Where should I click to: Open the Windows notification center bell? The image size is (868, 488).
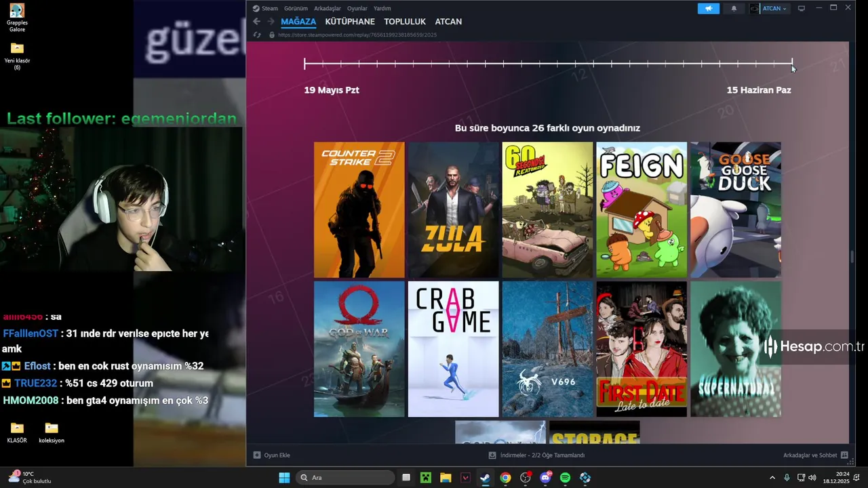(858, 478)
